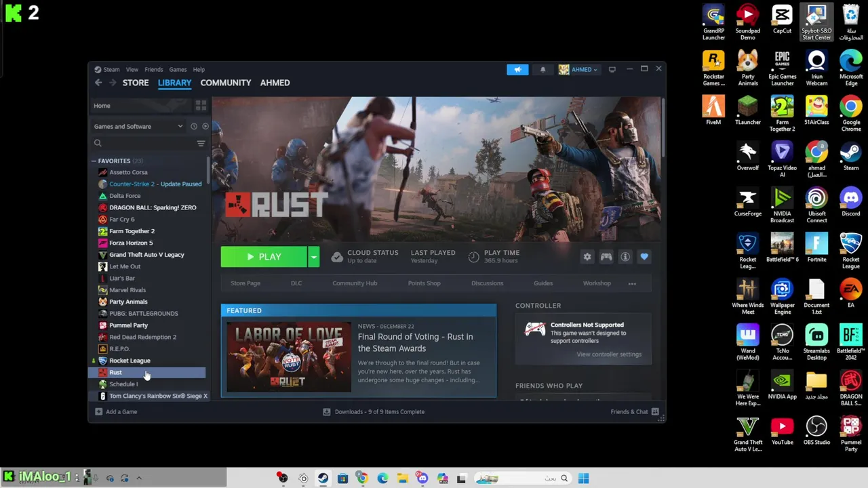868x488 pixels.
Task: Click the Windows taskbar search box
Action: coord(522,479)
